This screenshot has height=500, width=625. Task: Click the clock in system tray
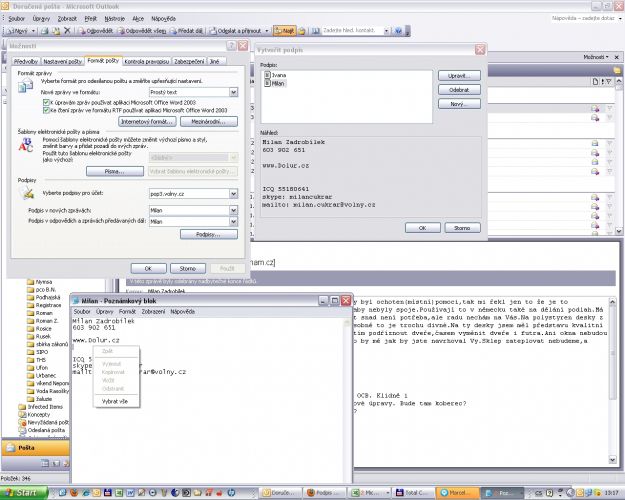click(612, 493)
